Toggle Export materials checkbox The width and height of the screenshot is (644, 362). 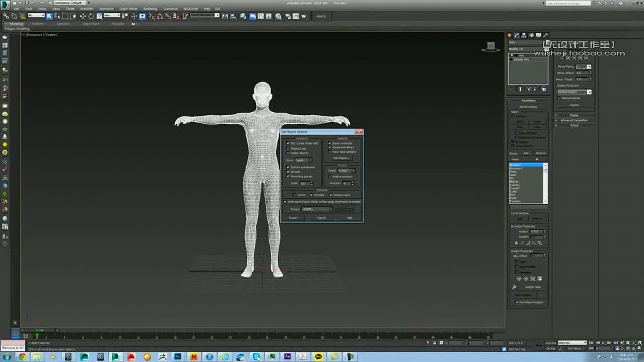click(330, 143)
